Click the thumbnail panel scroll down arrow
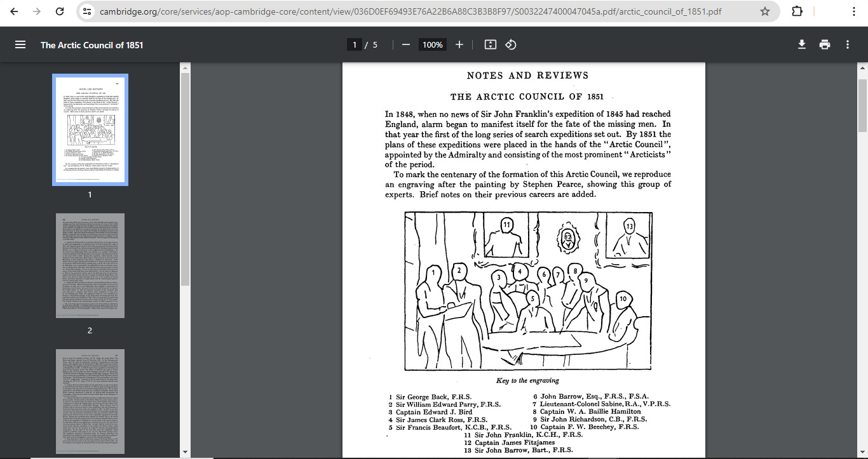This screenshot has width=868, height=459. (x=186, y=453)
